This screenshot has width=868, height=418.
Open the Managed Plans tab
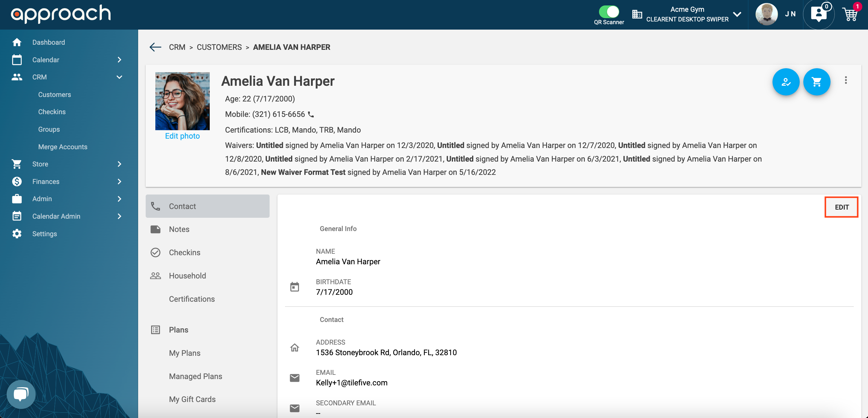tap(208, 376)
